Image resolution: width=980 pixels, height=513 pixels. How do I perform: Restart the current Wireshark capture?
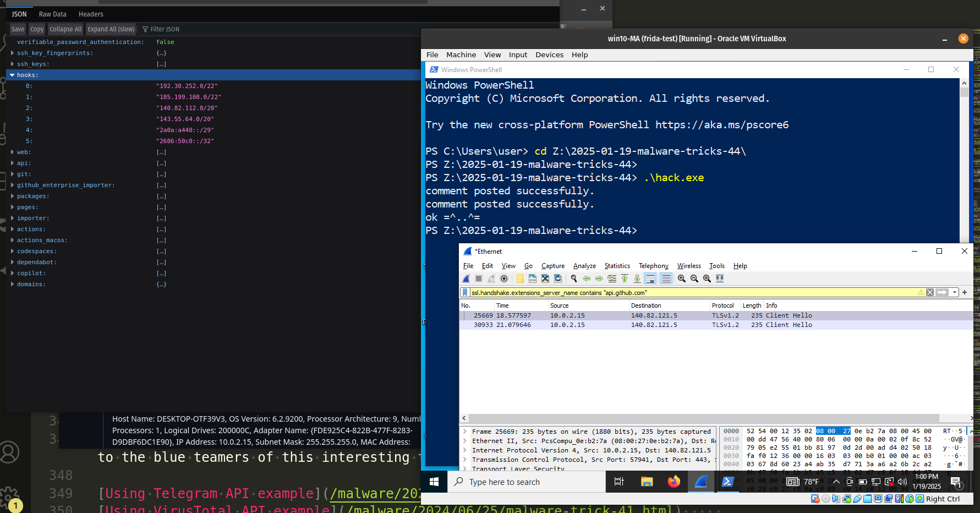(x=491, y=279)
